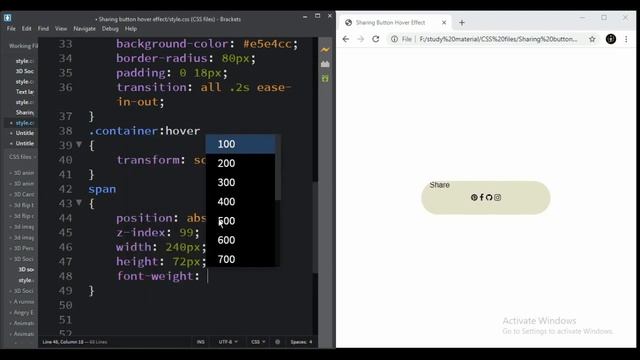Image resolution: width=640 pixels, height=360 pixels.
Task: Open 3D Soc file in Working Files
Action: coord(24,71)
